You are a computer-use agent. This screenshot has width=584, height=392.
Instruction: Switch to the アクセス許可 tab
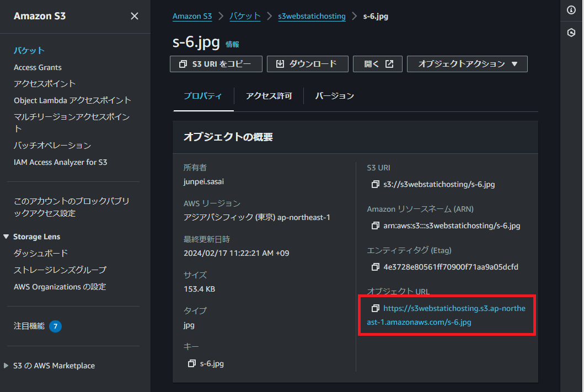(x=269, y=95)
